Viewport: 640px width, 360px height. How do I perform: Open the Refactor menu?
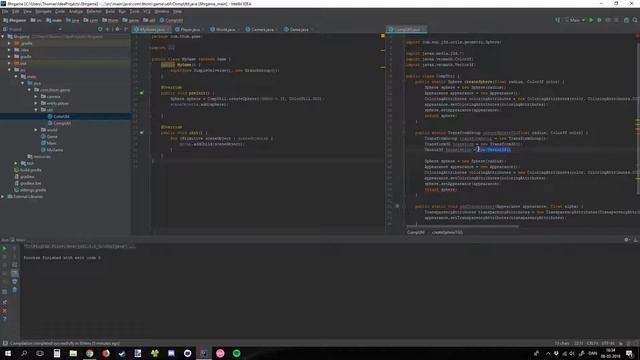[93, 11]
